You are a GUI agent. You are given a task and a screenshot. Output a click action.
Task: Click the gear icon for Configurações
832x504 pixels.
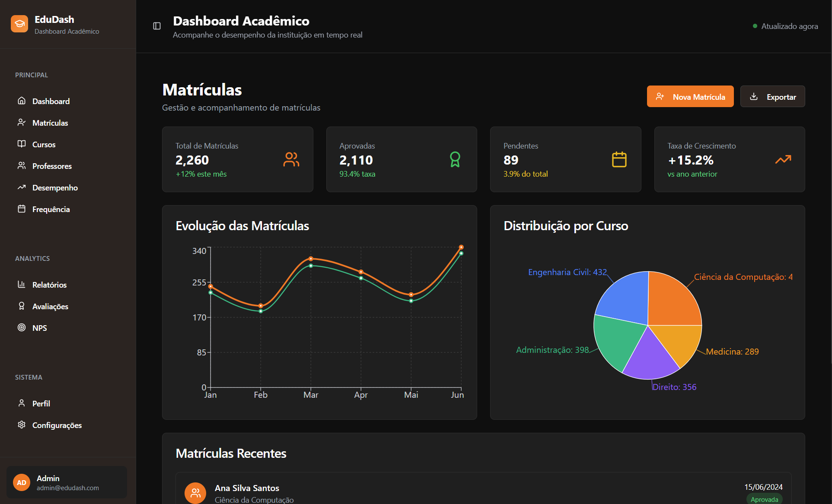22,425
